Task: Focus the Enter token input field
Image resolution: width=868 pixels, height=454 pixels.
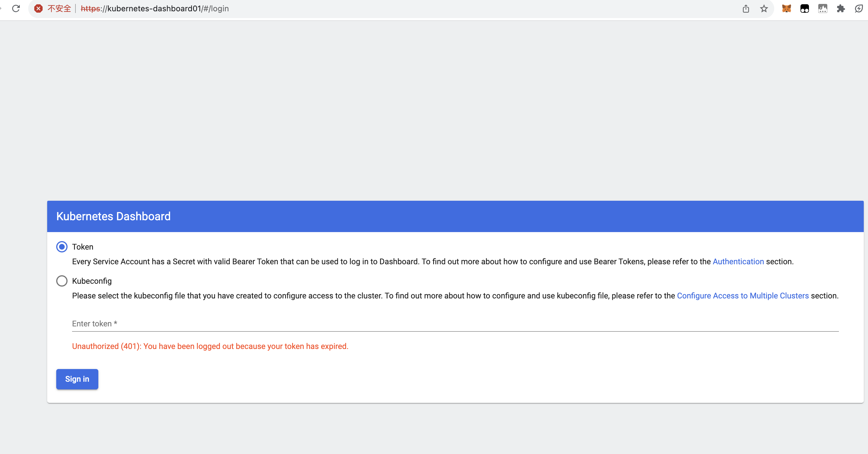Action: coord(455,324)
